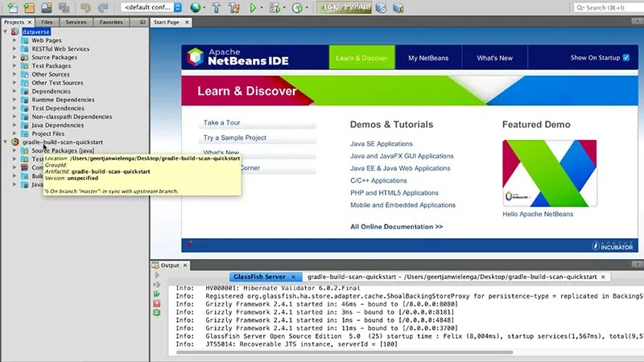Collapse the gradle-build-scan-quickstart project node
The height and width of the screenshot is (362, 644).
6,142
